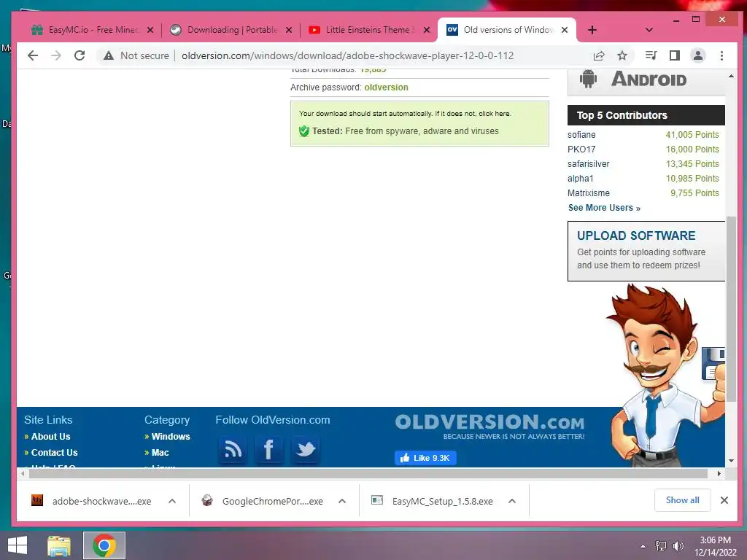Screen dimensions: 747x560
Task: Open Chrome three-dot menu
Action: (x=721, y=55)
